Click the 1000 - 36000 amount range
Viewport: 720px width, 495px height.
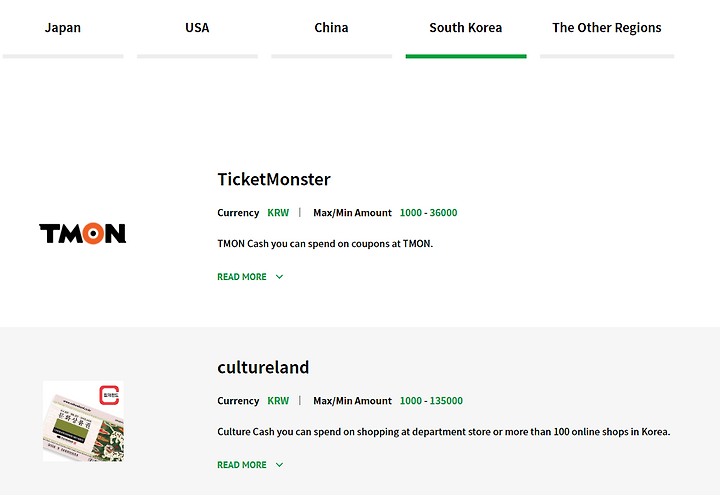(428, 213)
